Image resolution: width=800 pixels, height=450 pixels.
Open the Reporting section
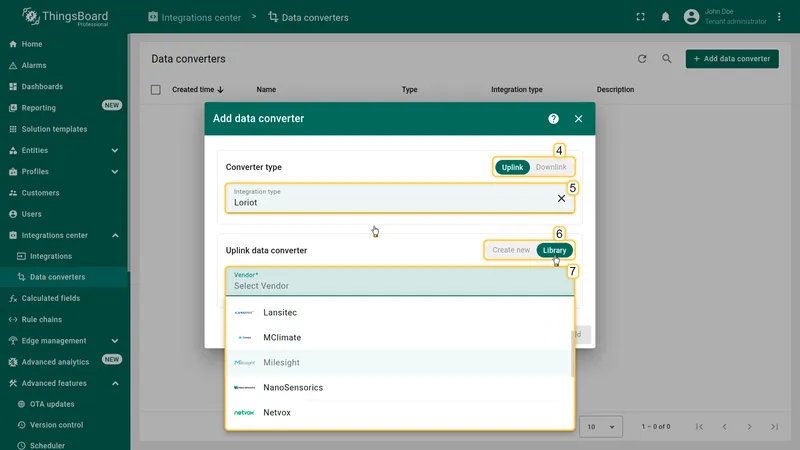click(x=38, y=108)
